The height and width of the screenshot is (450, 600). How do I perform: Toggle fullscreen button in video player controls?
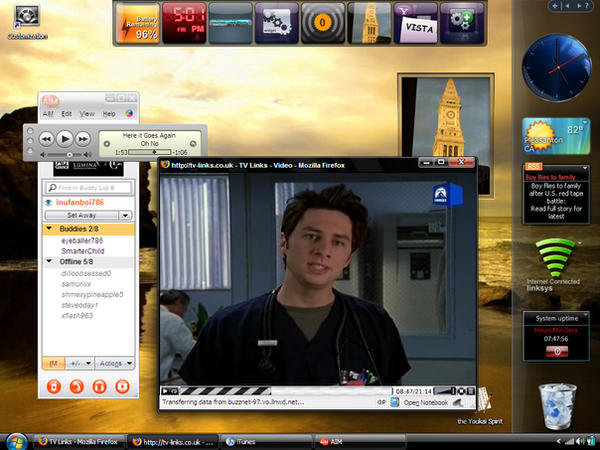click(x=471, y=391)
